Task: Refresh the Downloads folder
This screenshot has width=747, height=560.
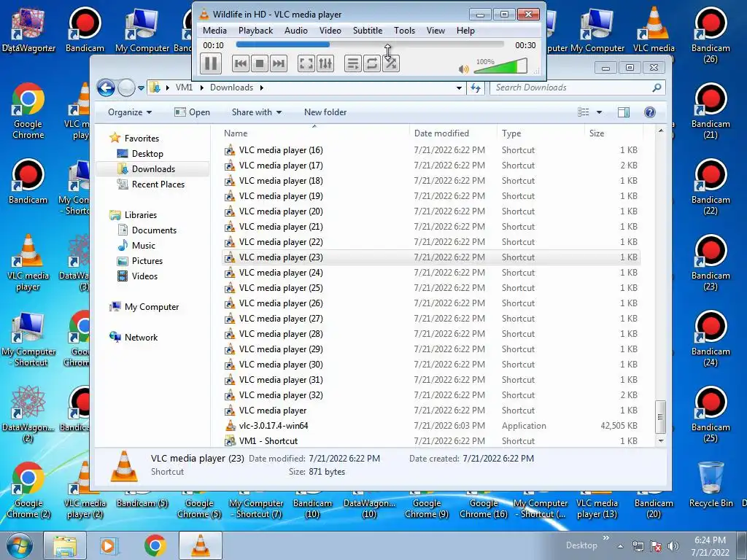Action: [476, 87]
